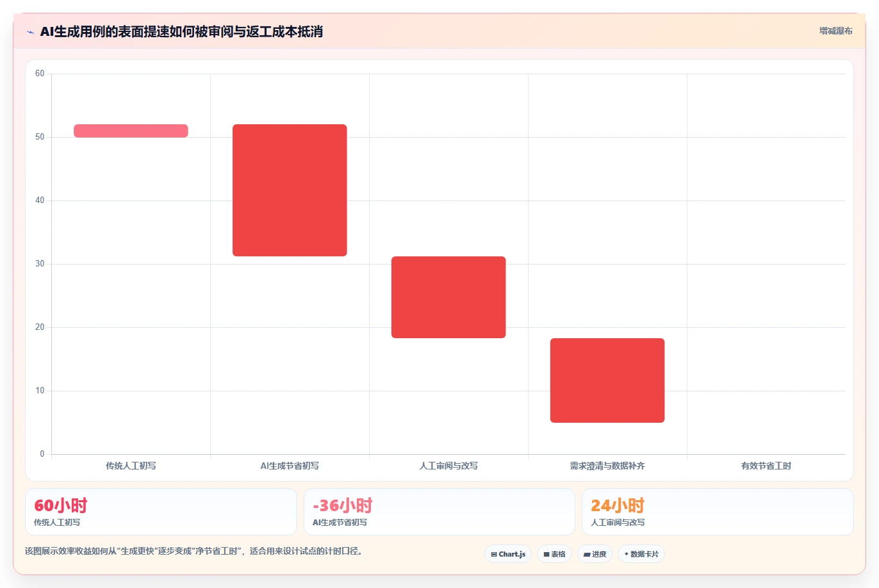Click the 60小时 stat card
Image resolution: width=879 pixels, height=588 pixels.
tap(161, 512)
